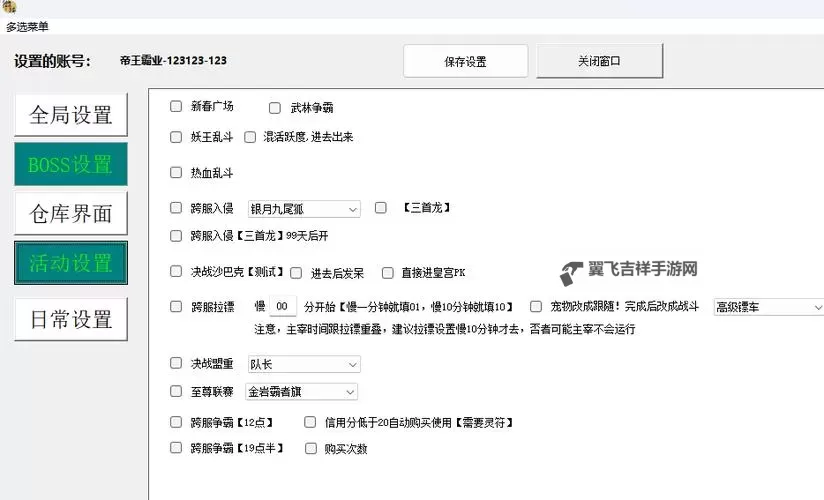Viewport: 824px width, 500px height.
Task: Go to the 日常设置 tab
Action: pos(71,319)
